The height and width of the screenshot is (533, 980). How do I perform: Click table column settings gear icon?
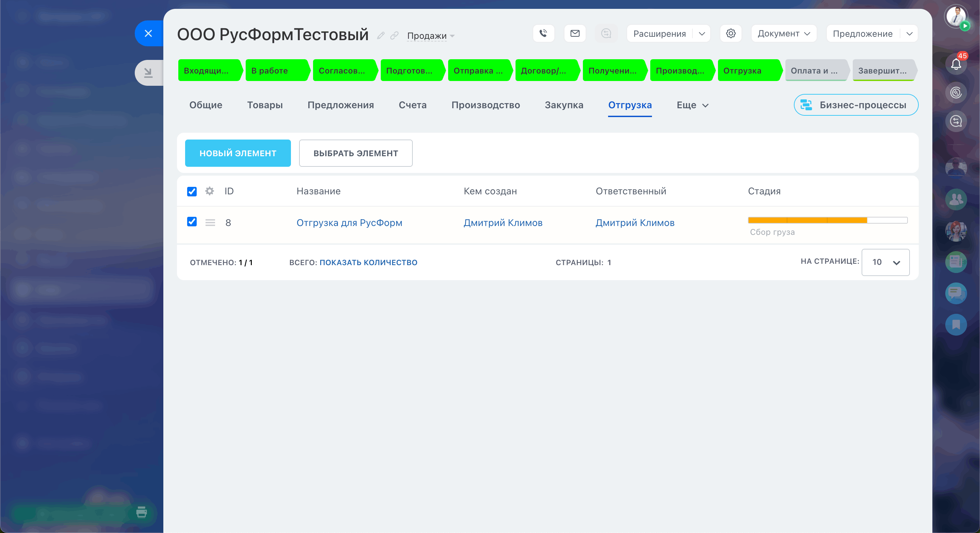[x=209, y=191]
